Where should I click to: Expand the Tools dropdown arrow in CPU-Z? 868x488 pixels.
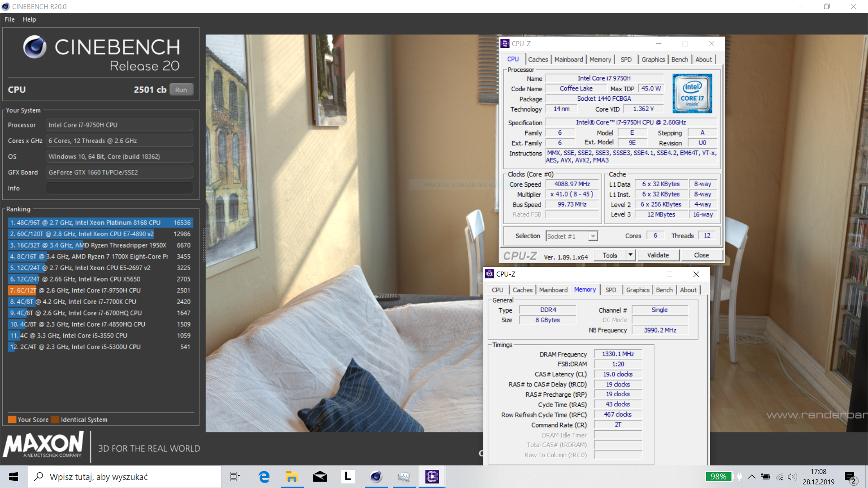click(631, 255)
